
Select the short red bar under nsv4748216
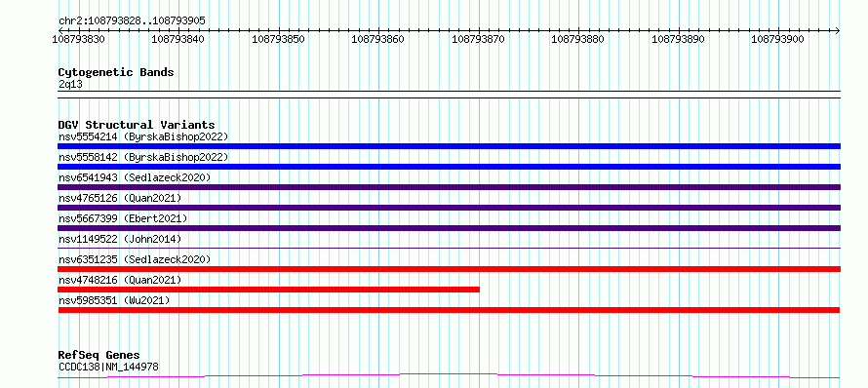pyautogui.click(x=268, y=290)
